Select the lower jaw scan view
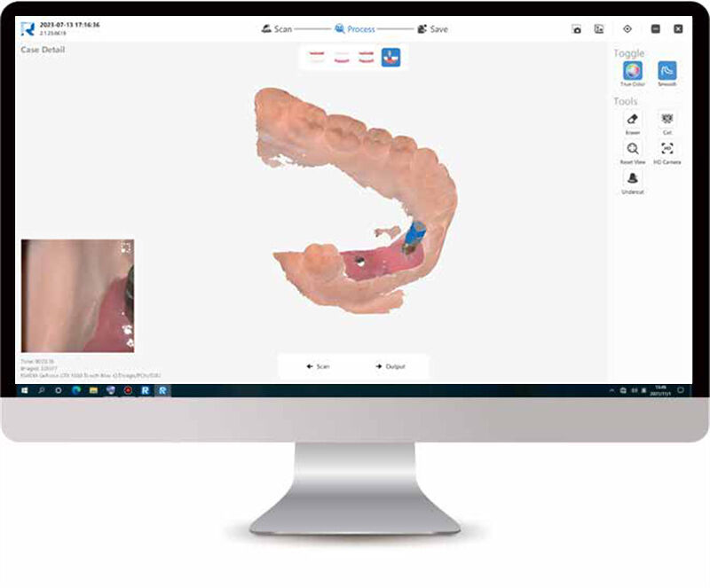Screen dimensions: 710x588 (341, 57)
